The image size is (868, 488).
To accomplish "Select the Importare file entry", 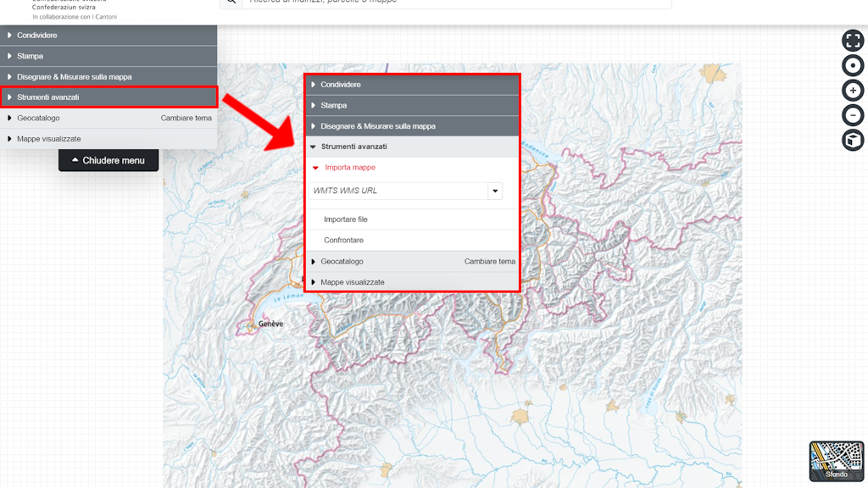I will tap(346, 219).
